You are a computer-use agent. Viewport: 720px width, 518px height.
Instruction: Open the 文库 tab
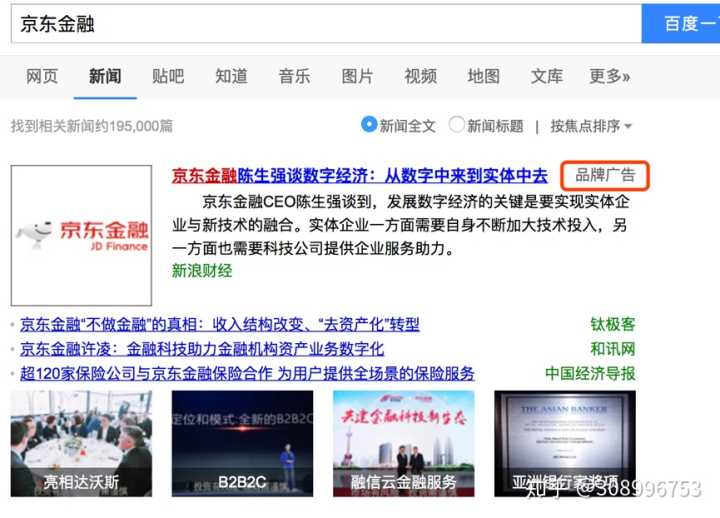pyautogui.click(x=546, y=76)
